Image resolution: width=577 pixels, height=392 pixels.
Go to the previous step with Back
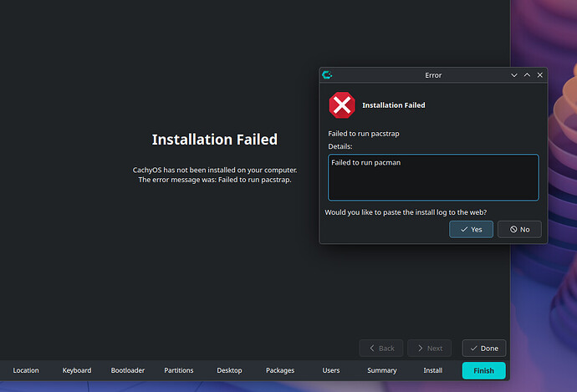[381, 349]
